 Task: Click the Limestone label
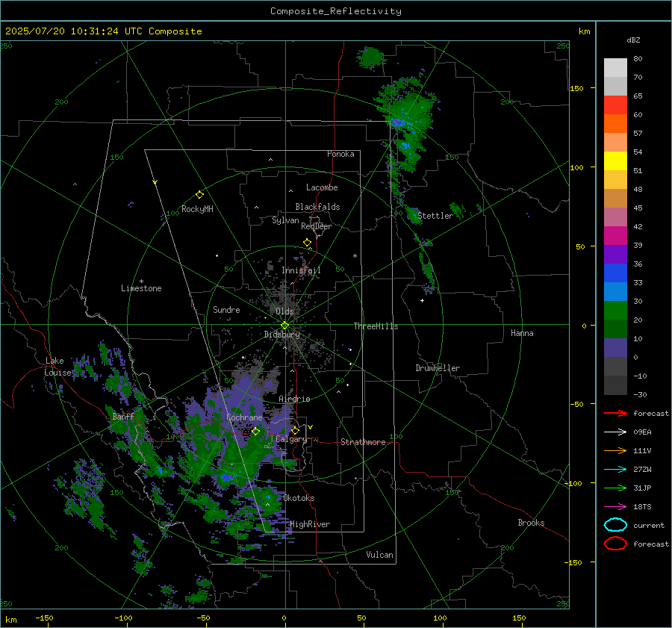[x=141, y=288]
